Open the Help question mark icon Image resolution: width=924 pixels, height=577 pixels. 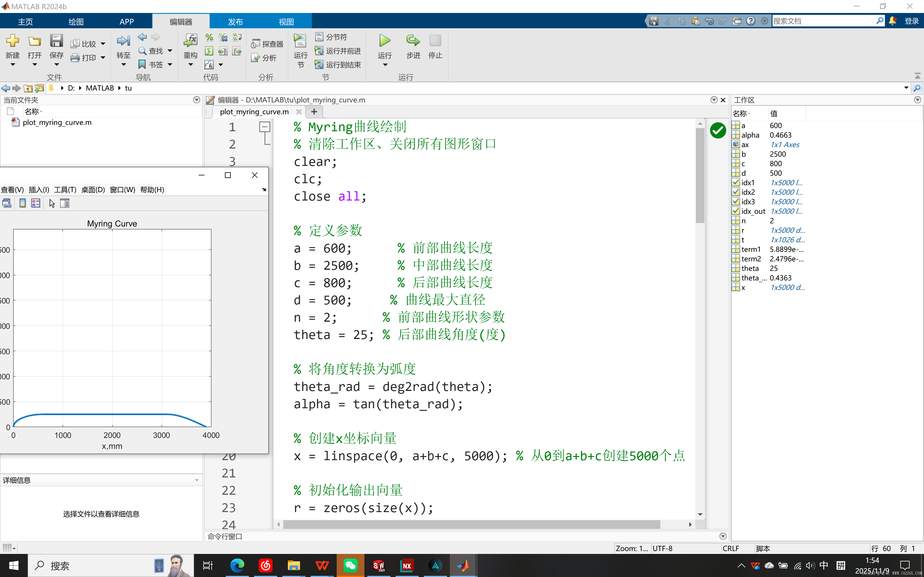tap(751, 21)
